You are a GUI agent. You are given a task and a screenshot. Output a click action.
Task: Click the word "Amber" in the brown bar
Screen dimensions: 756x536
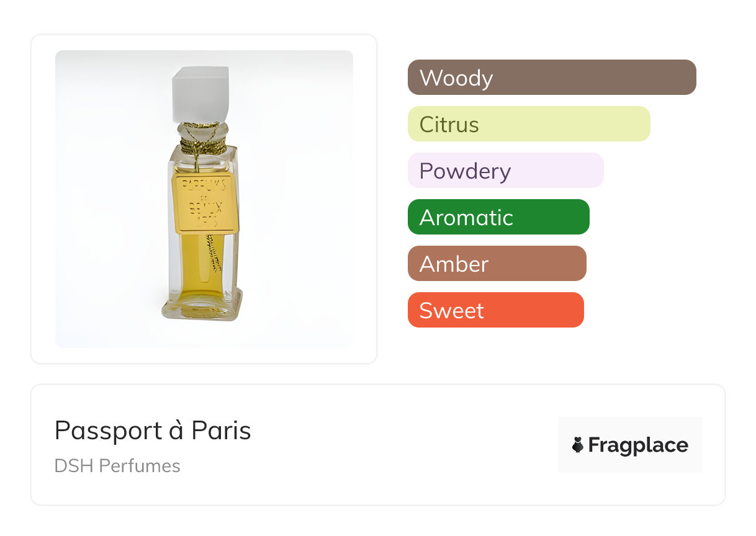pos(454,264)
